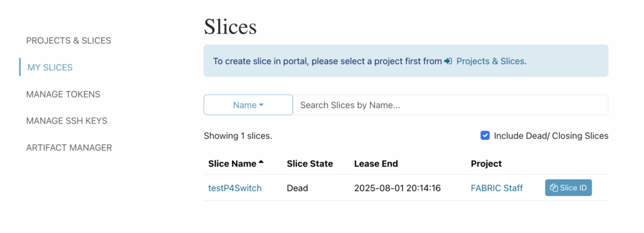This screenshot has width=644, height=233.
Task: Sort by the Slice State column header
Action: [309, 164]
